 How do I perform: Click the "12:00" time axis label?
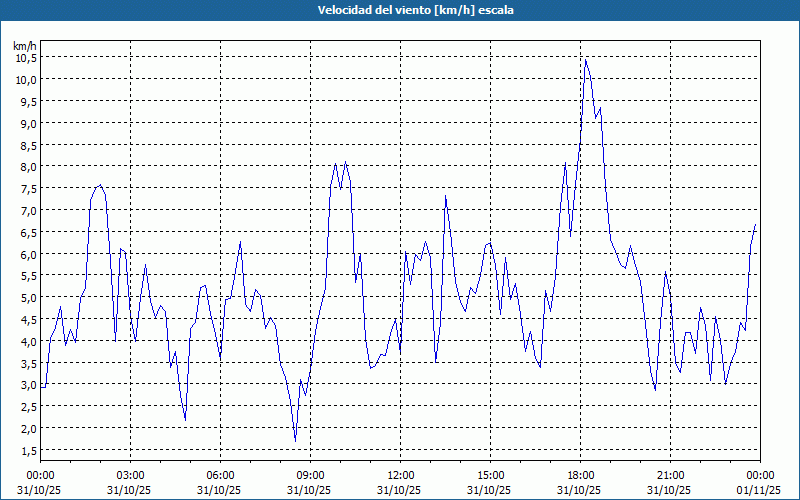pyautogui.click(x=400, y=475)
